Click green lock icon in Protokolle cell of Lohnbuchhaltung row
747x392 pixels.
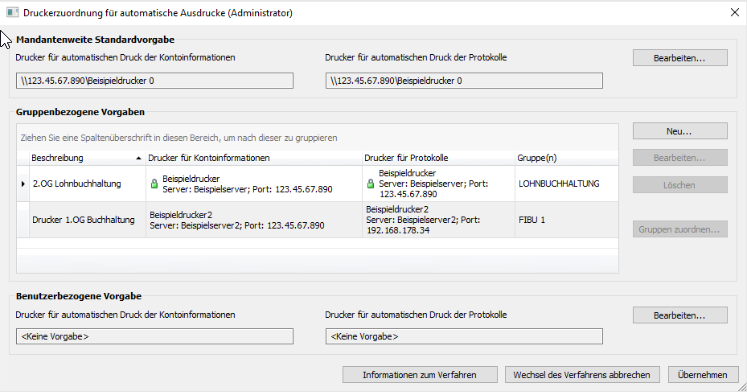(371, 184)
